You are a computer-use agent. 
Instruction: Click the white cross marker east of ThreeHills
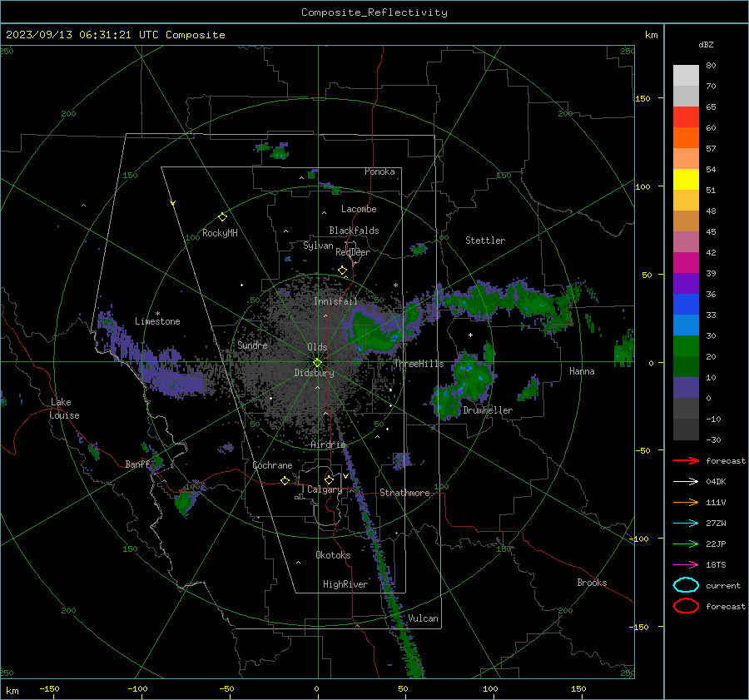click(470, 335)
